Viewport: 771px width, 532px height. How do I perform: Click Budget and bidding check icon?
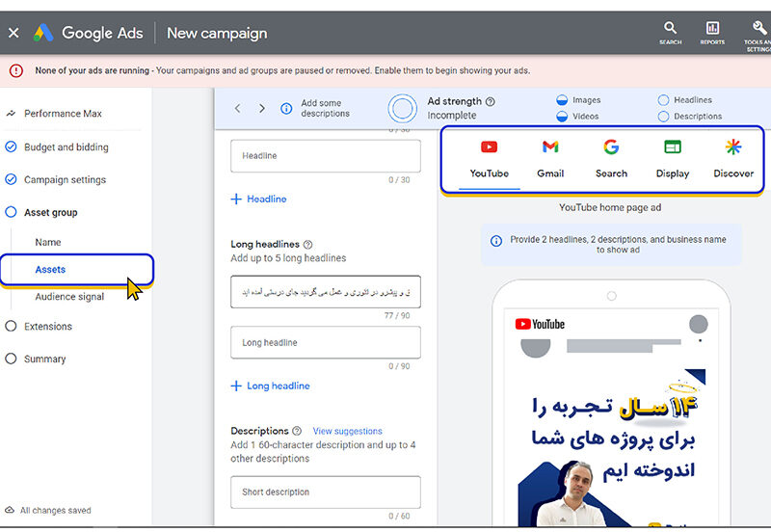(11, 146)
